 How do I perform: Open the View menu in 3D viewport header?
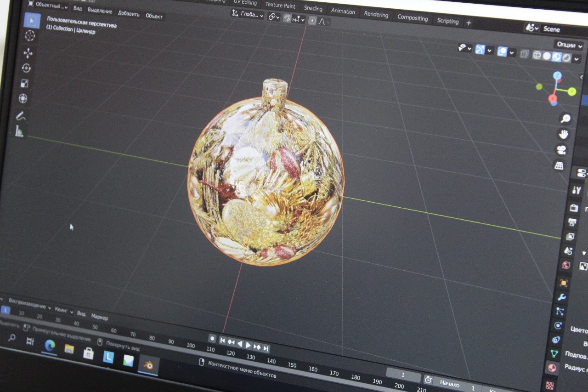[78, 9]
